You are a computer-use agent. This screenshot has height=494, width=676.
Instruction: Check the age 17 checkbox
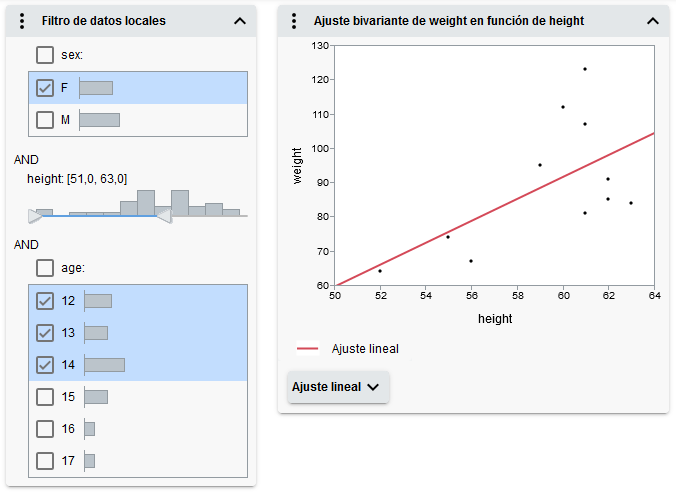pyautogui.click(x=45, y=460)
